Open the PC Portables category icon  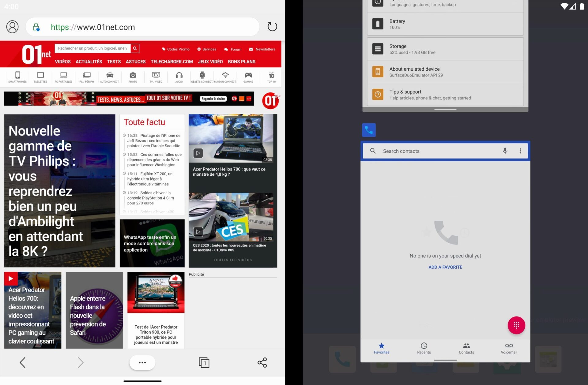pyautogui.click(x=63, y=77)
